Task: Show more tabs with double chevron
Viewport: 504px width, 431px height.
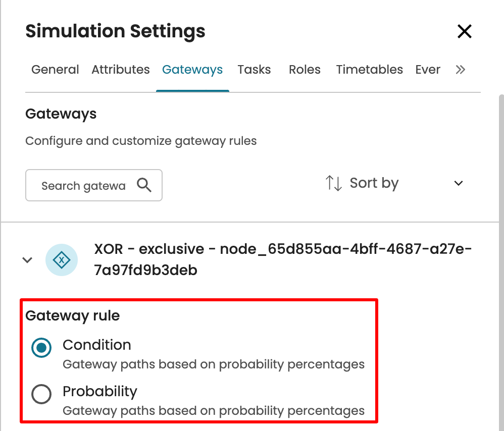Action: tap(460, 70)
